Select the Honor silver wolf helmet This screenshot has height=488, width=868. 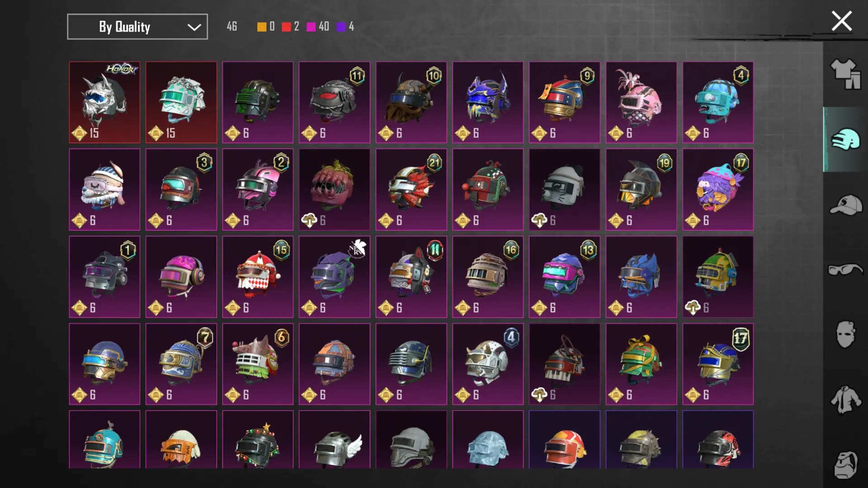pos(104,102)
